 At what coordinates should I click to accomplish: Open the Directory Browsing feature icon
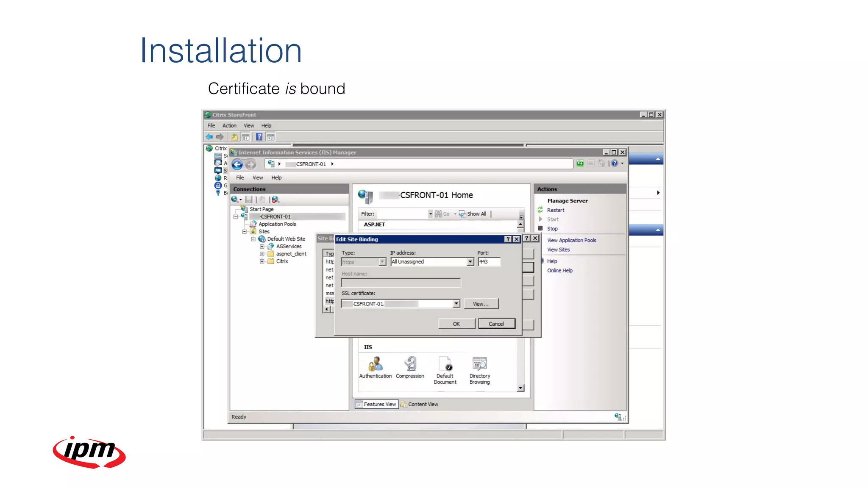click(480, 363)
